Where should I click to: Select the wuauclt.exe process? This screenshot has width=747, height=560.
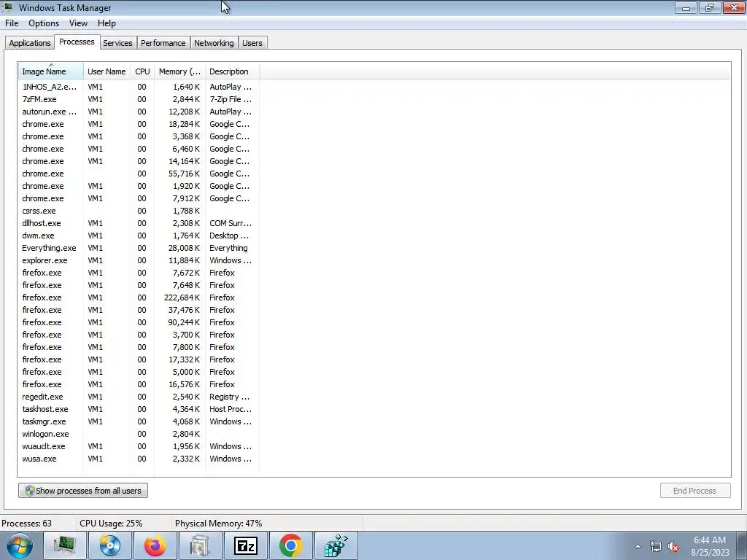tap(139, 446)
